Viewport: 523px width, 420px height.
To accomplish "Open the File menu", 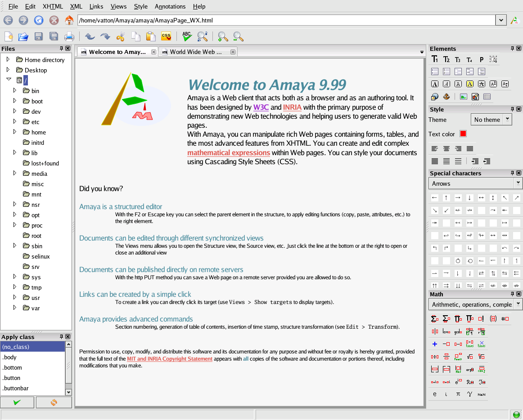I will coord(13,6).
